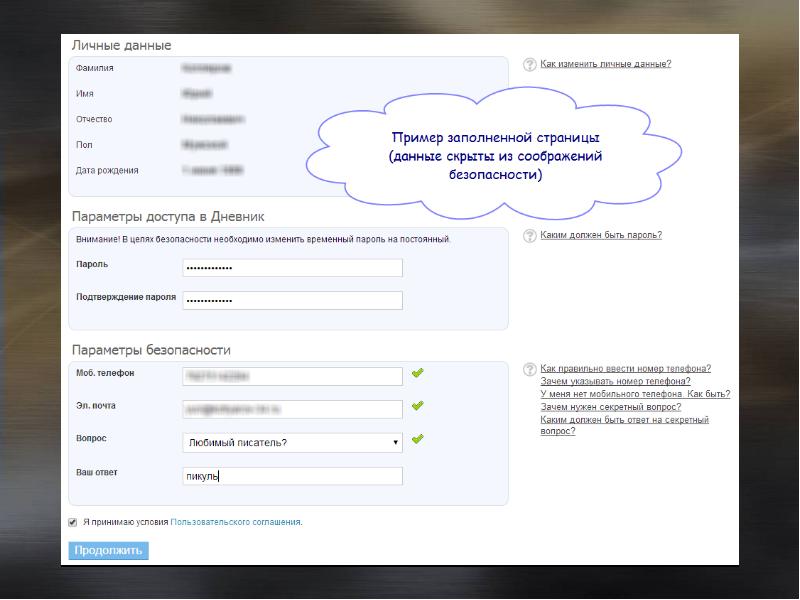Follow the "Каким должен быть пароль?" link
Image resolution: width=800 pixels, height=600 pixels.
(600, 236)
